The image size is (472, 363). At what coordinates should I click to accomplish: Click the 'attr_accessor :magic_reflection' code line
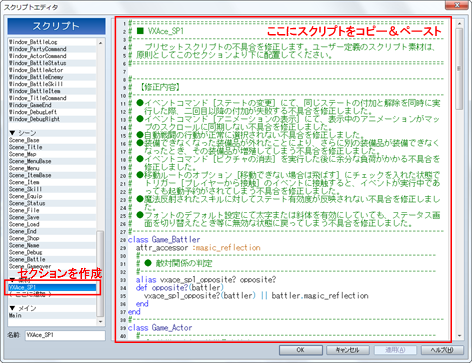pyautogui.click(x=198, y=248)
